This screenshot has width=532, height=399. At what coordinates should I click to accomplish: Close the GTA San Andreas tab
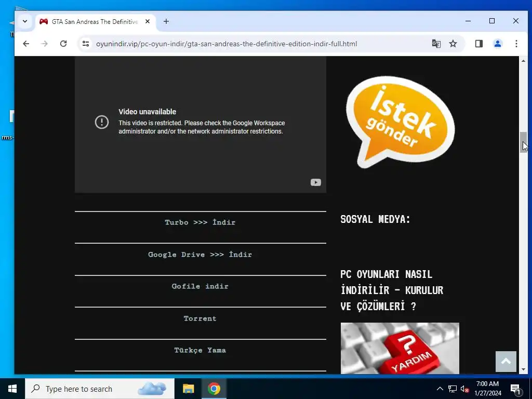(x=147, y=21)
